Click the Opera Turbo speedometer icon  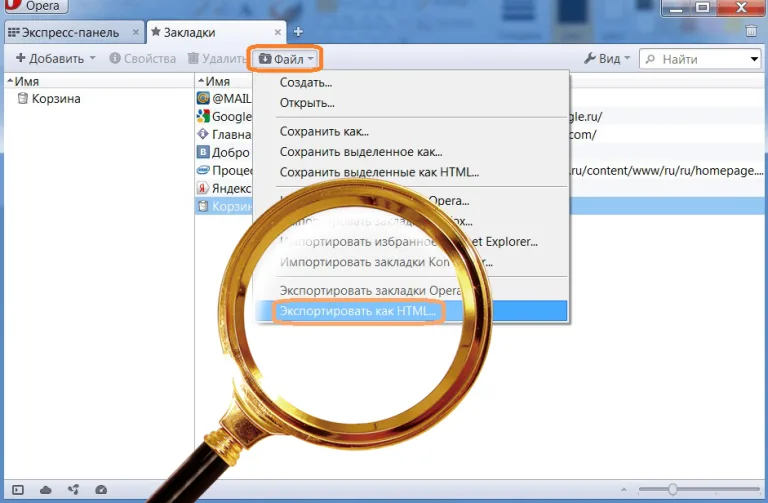101,490
